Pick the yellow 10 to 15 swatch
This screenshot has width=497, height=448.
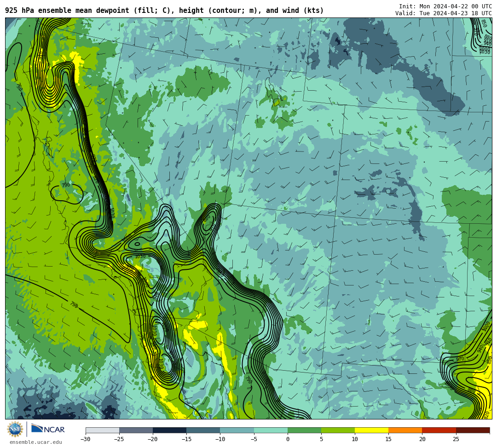371,430
